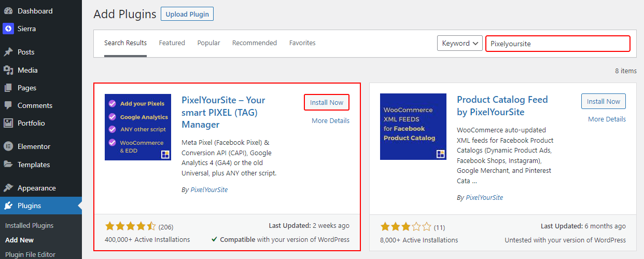This screenshot has width=644, height=259.
Task: Open the Templates menu item
Action: point(41,165)
